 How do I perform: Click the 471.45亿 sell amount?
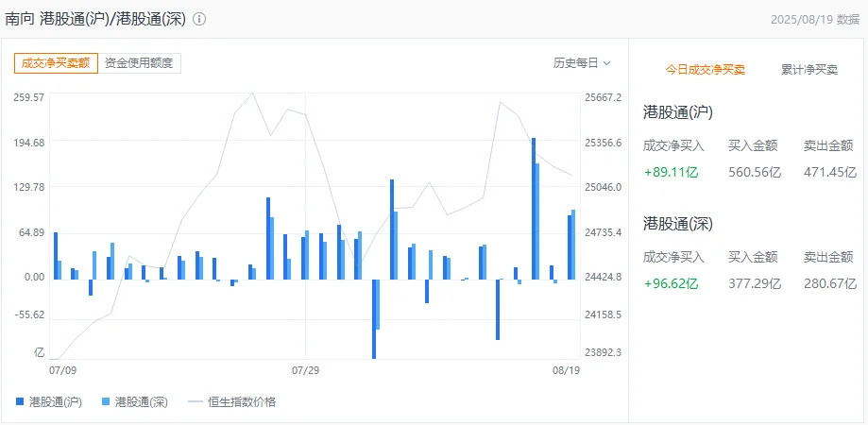830,172
